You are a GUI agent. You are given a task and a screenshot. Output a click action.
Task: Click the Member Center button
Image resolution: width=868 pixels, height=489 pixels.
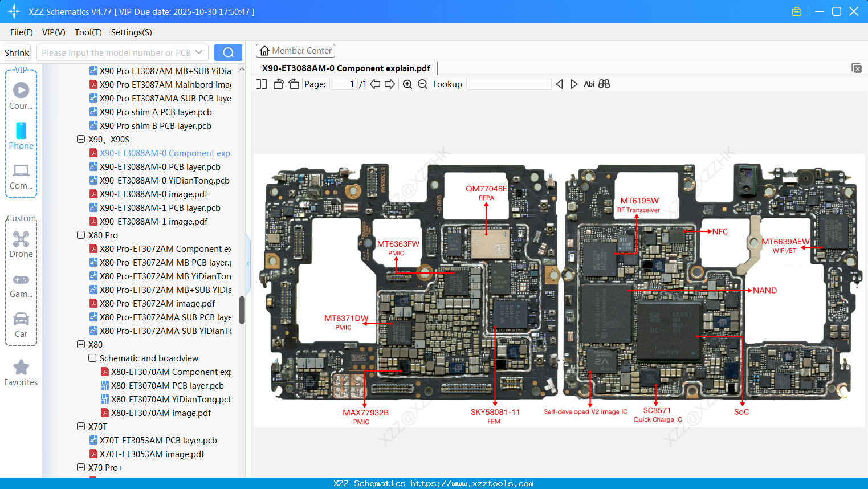pos(295,51)
